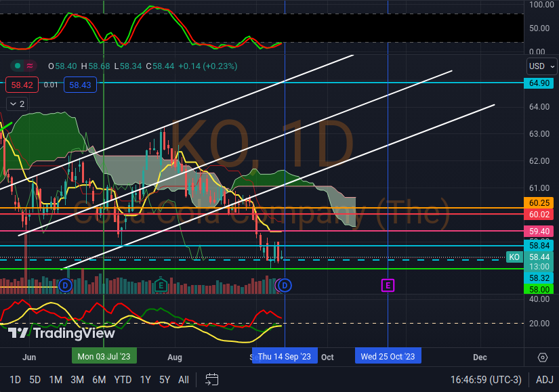
Task: Click the Oct label on time axis
Action: 327,357
